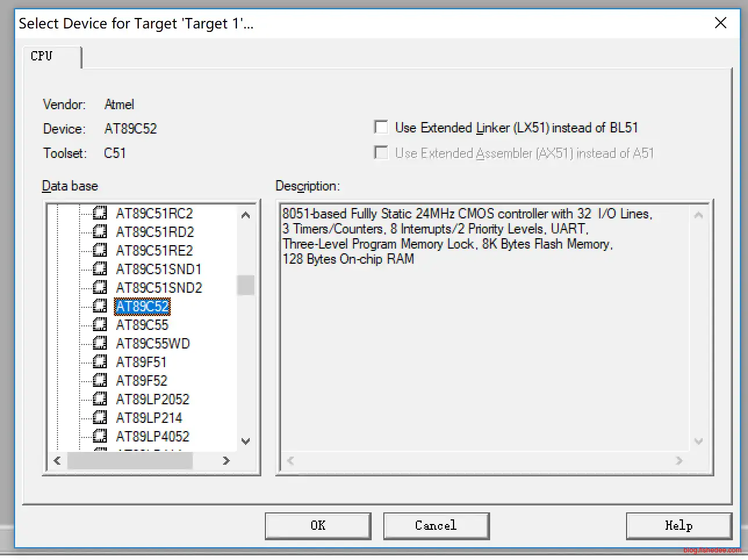
Task: Click the chip icon beside AT89C51RC2
Action: [100, 213]
